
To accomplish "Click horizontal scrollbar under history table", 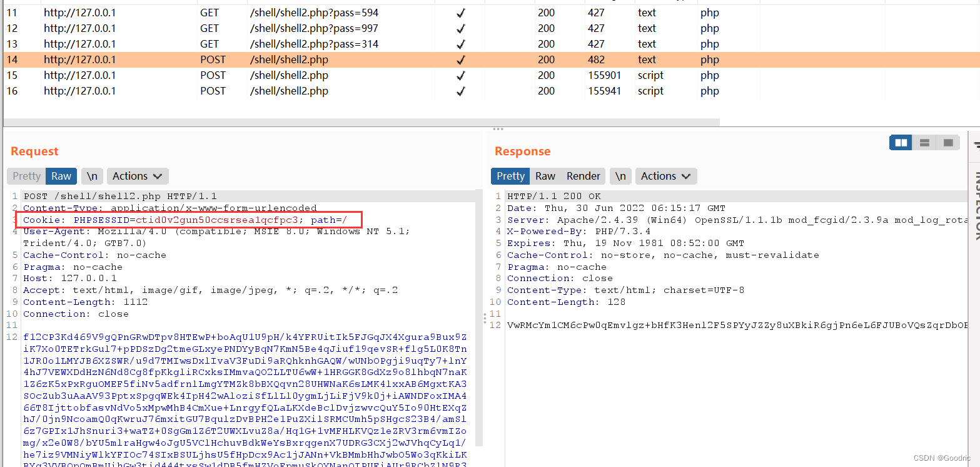I will pos(361,122).
